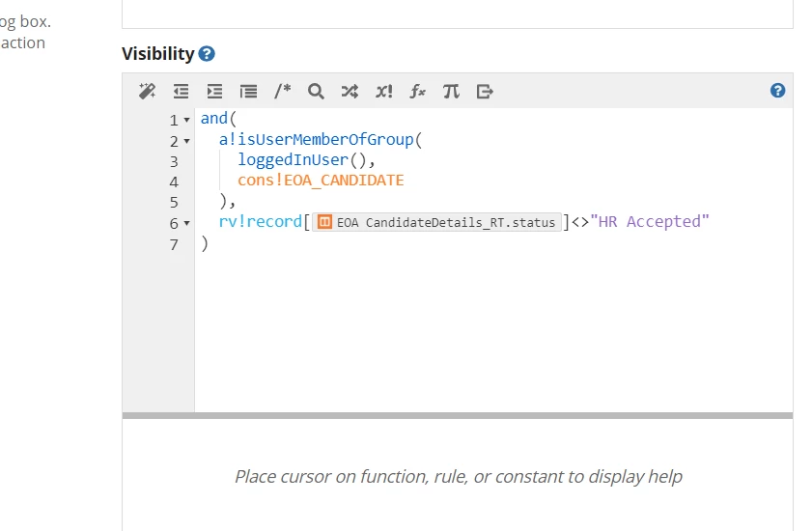This screenshot has height=531, width=812.
Task: Click the reformat lines icon in the toolbar
Action: coord(248,91)
